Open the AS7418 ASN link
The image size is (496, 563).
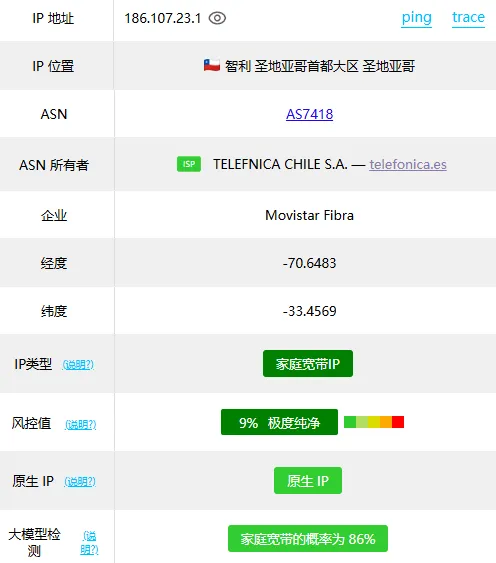(x=309, y=114)
